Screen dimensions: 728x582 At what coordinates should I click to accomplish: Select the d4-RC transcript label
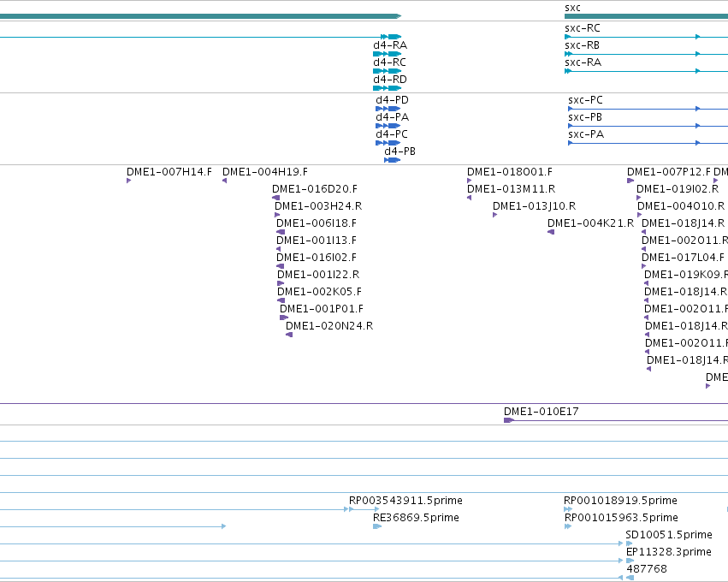[389, 62]
